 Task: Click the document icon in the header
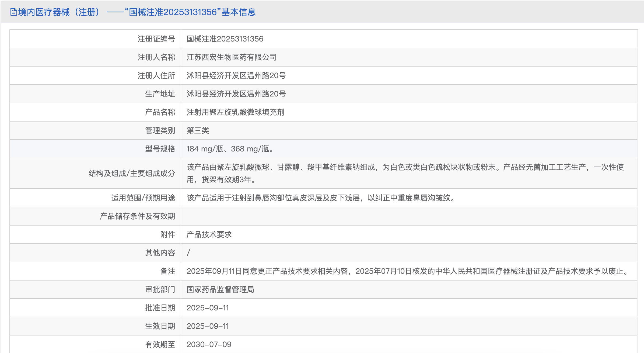[x=13, y=12]
